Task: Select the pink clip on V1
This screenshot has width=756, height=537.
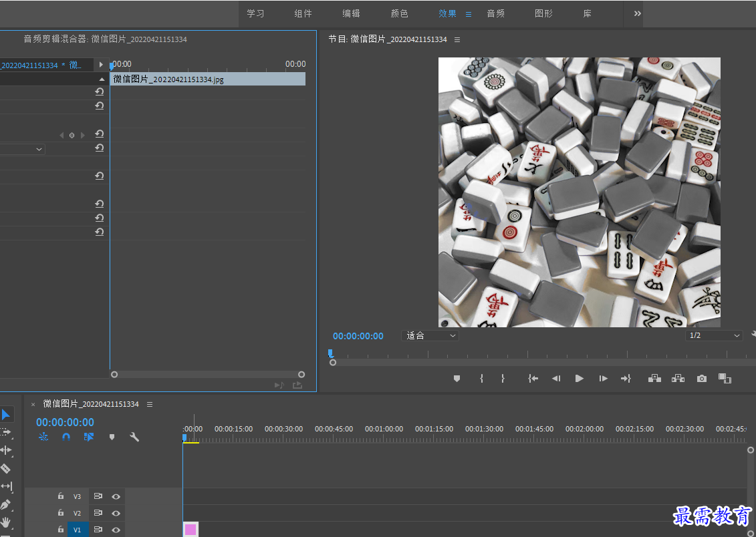Action: 191,530
